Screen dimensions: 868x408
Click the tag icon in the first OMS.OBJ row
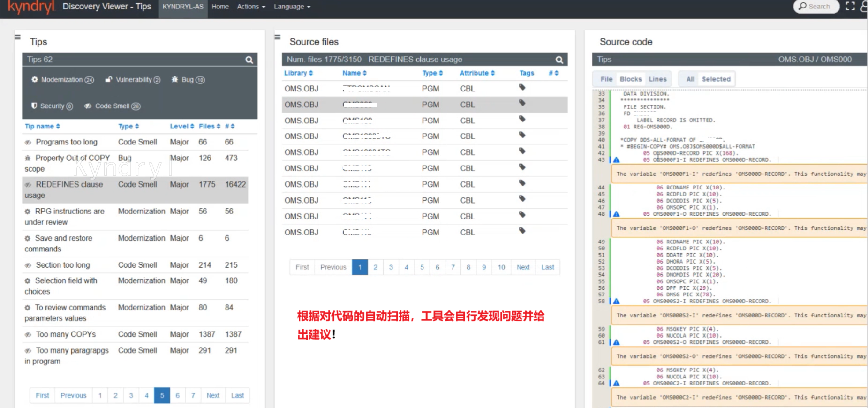(x=522, y=87)
